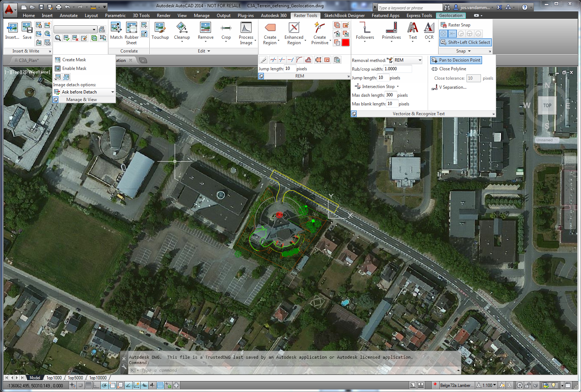Click the Process Image histogram icon
Image resolution: width=581 pixels, height=392 pixels.
tap(246, 28)
